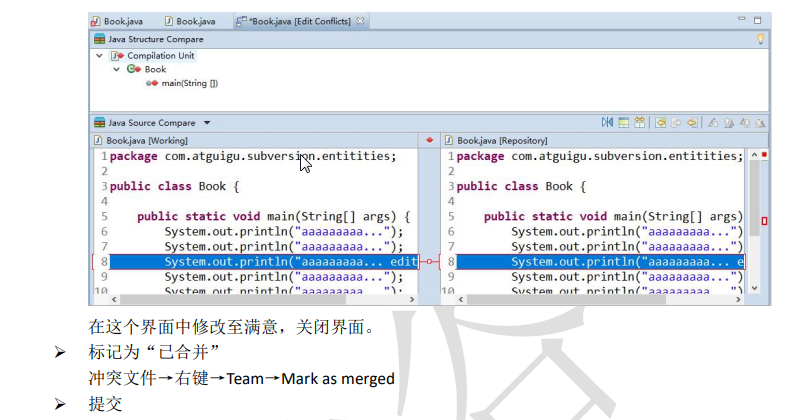Click the Compilation Unit conflict icon
Screen dimensions: 791x420
[x=118, y=55]
